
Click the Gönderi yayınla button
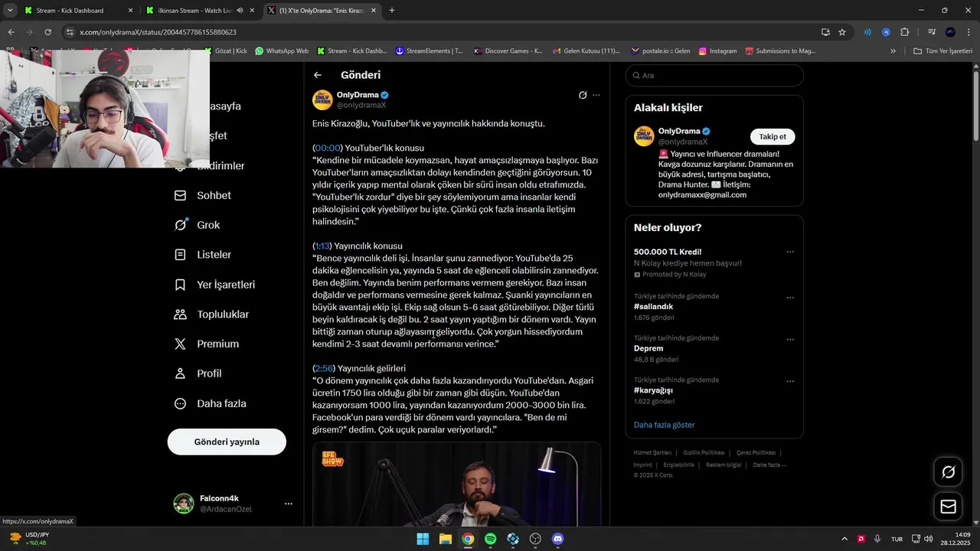(x=227, y=442)
